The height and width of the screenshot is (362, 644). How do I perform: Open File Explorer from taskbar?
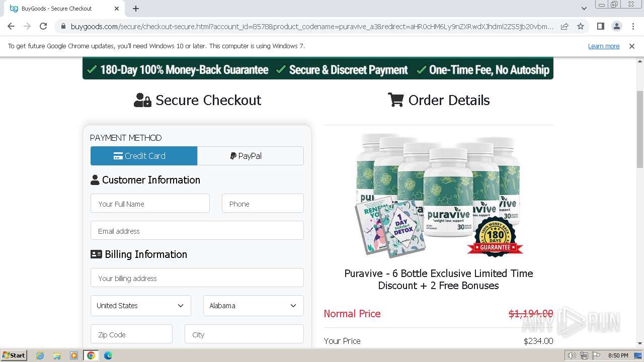(x=57, y=355)
